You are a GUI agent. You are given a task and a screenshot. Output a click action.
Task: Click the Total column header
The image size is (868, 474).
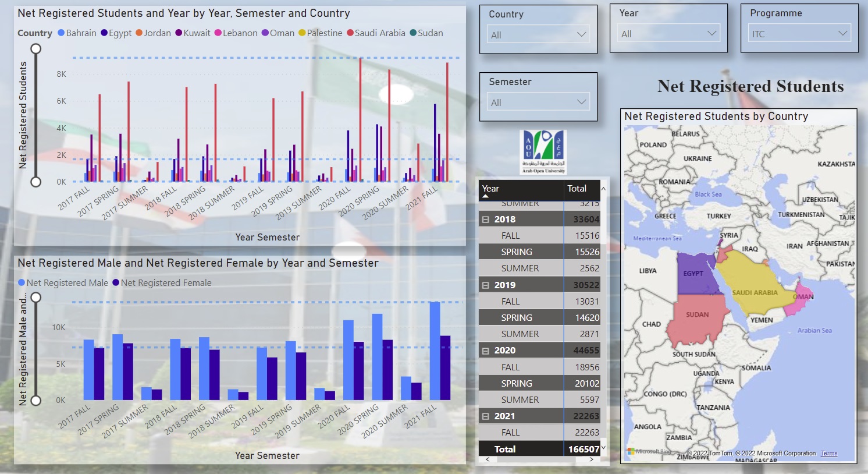pos(577,189)
